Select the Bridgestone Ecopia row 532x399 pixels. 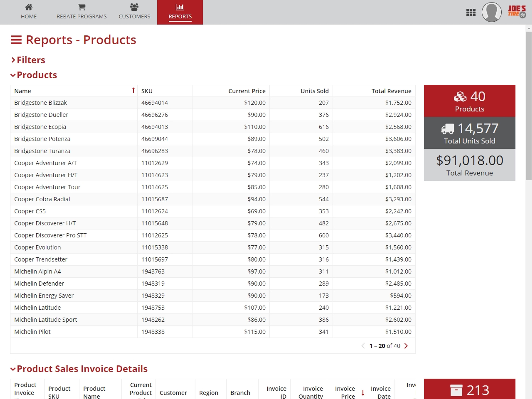pos(213,127)
